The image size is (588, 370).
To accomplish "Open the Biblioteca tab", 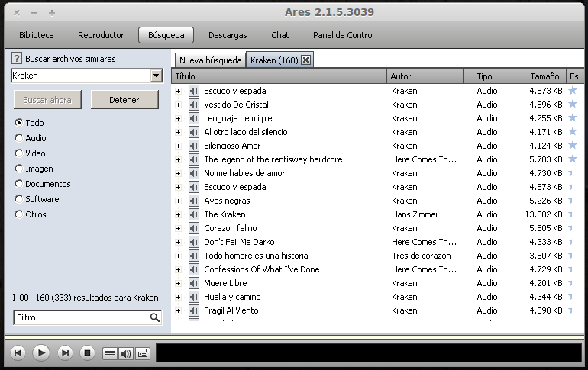I will (37, 35).
